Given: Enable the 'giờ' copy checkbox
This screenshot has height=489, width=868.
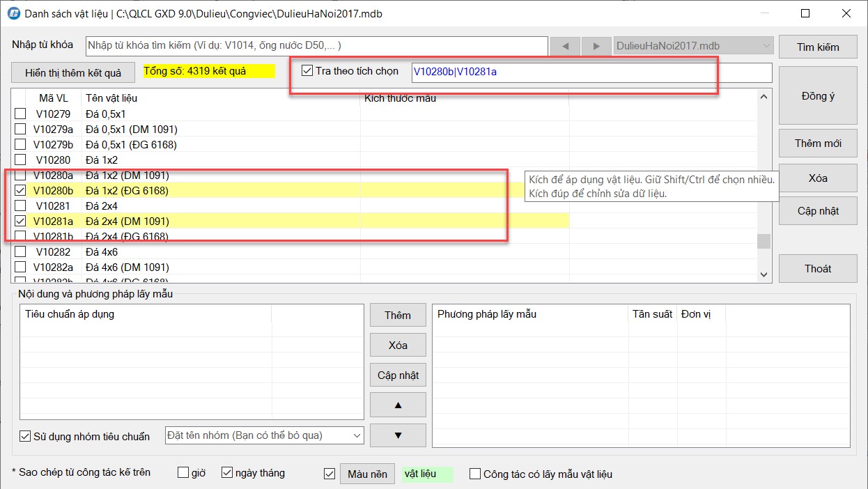Looking at the screenshot, I should [x=184, y=473].
